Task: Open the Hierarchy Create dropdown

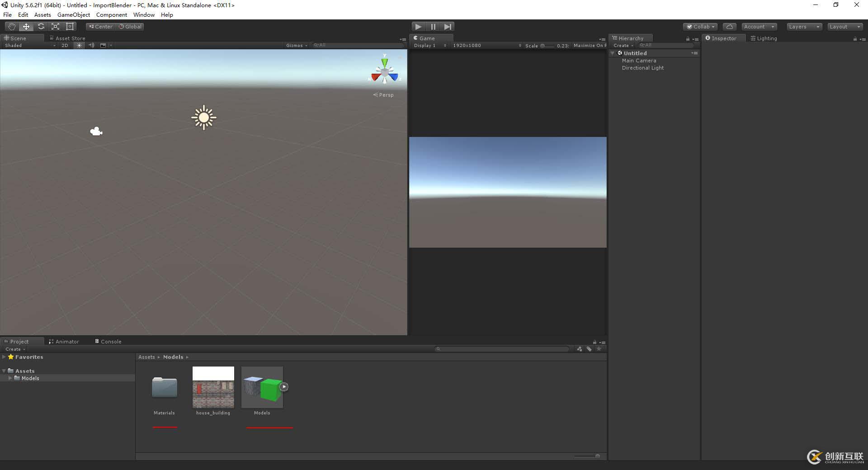Action: (x=623, y=46)
